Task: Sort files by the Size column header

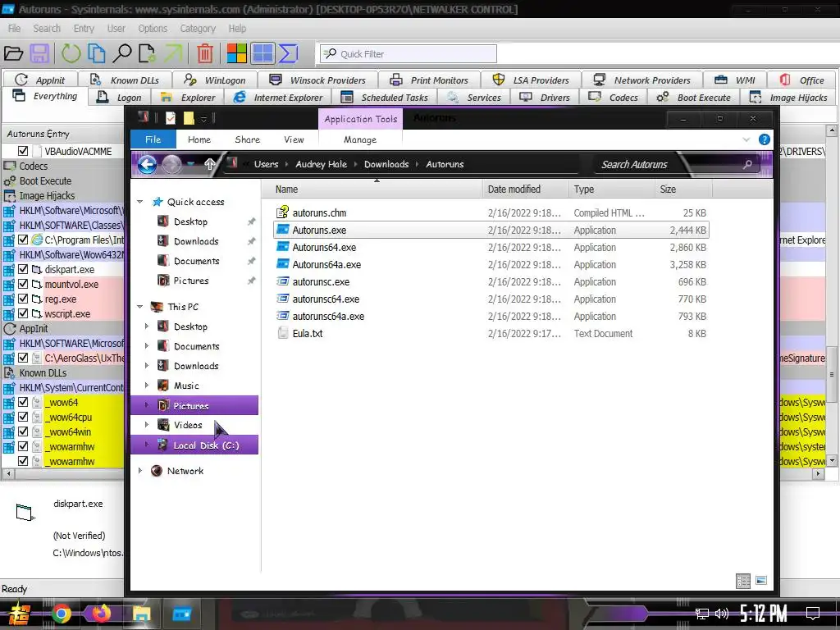Action: tap(683, 189)
